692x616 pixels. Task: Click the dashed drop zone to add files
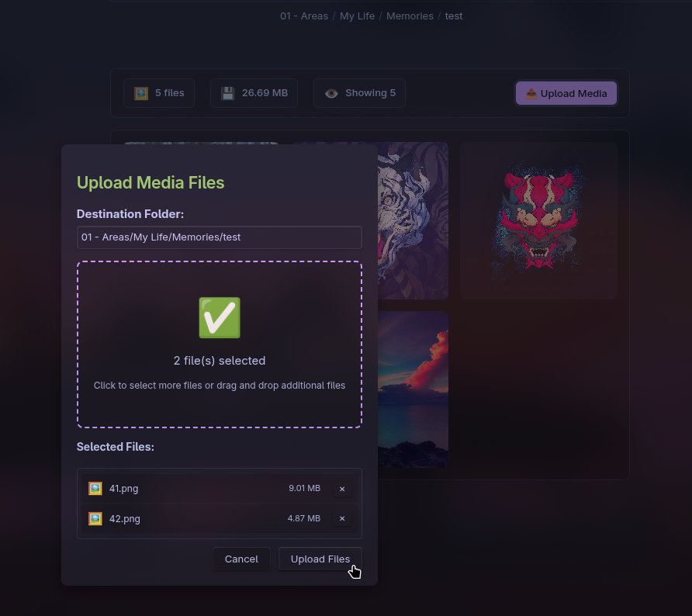(220, 344)
